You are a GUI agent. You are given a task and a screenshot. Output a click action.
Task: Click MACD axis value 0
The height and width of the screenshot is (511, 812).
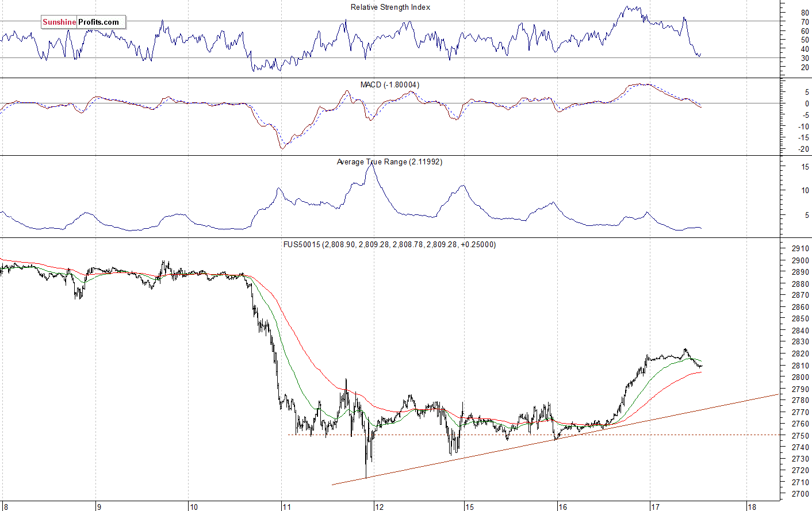[807, 104]
